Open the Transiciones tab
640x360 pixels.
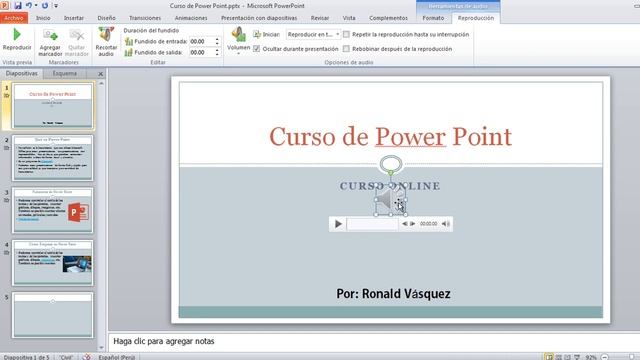145,18
